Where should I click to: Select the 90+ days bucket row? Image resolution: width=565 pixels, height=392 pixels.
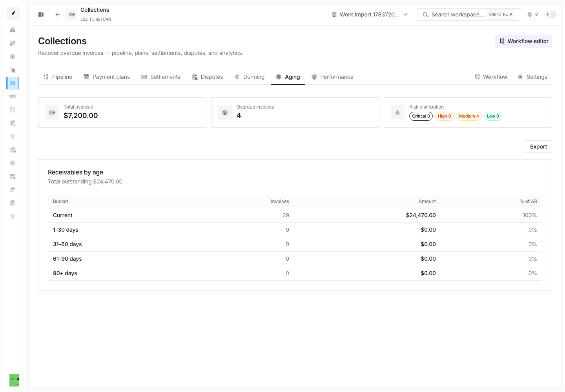[x=295, y=273]
